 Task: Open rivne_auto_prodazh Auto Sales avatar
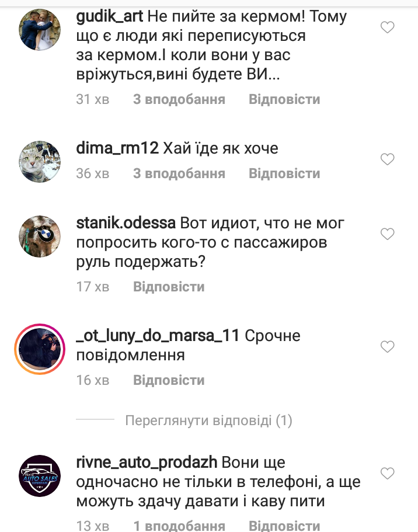pos(40,476)
